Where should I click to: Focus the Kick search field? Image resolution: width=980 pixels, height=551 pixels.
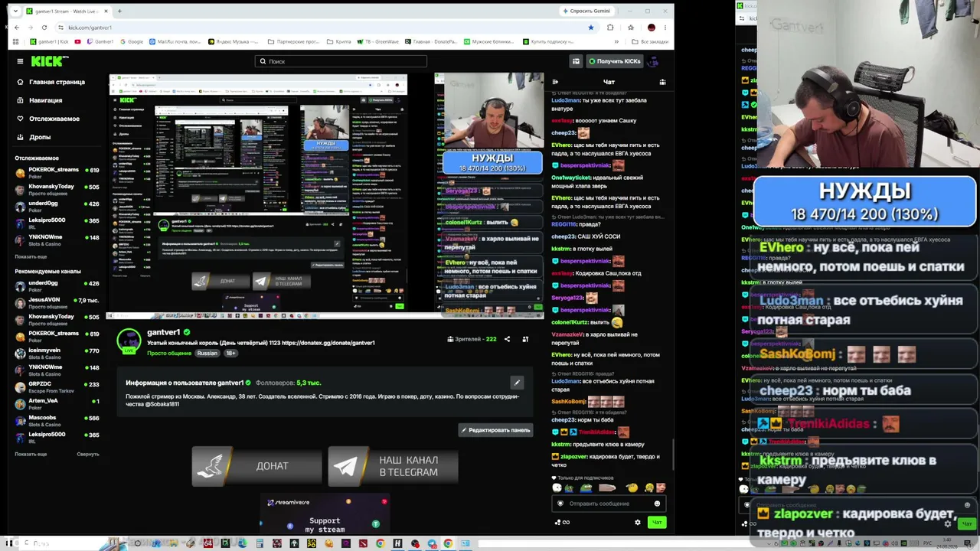click(341, 61)
